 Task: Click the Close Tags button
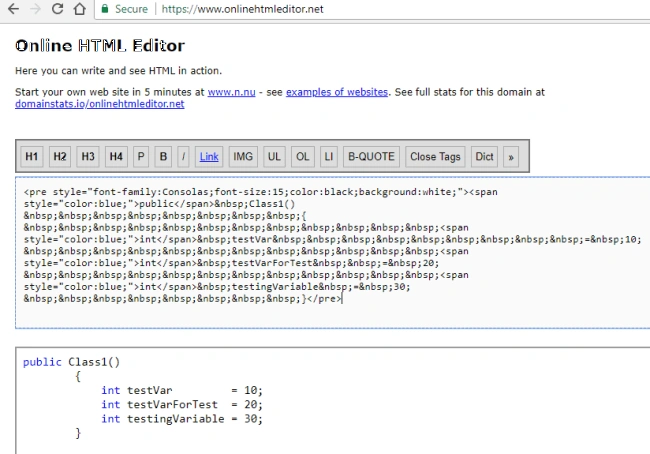point(435,157)
